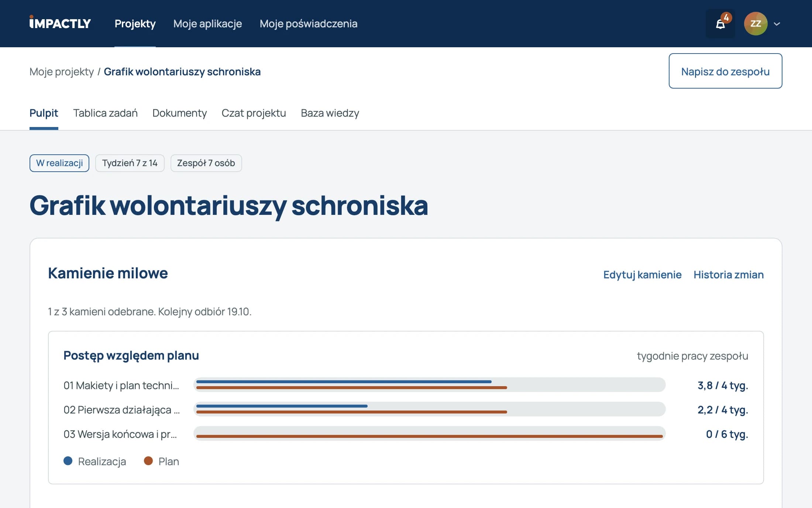The image size is (812, 508).
Task: Open Historia zmian link
Action: pos(729,275)
